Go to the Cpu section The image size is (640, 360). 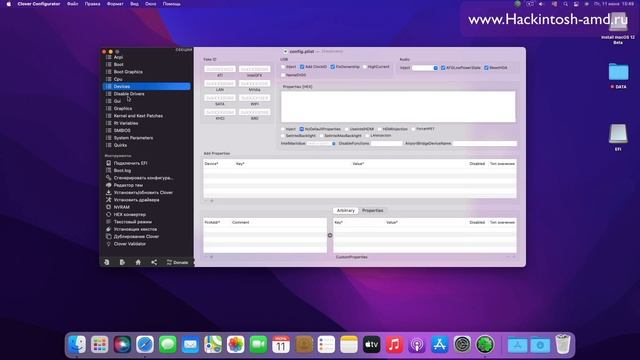tap(118, 79)
